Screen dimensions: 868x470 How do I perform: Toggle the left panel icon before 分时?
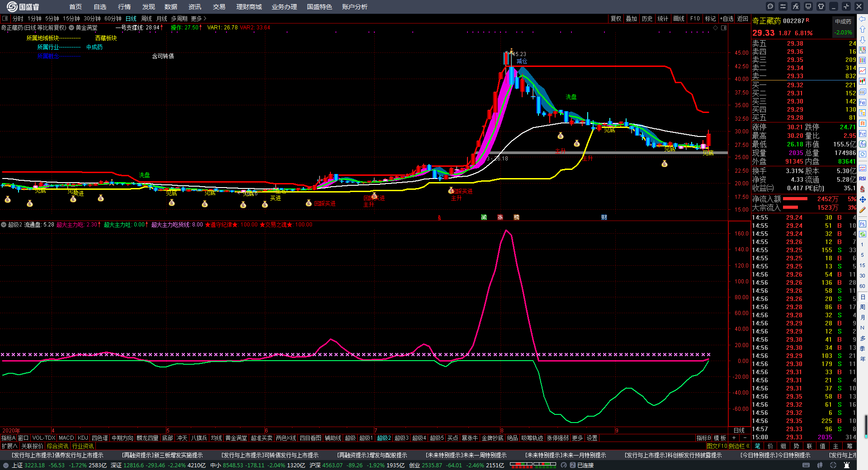pyautogui.click(x=5, y=19)
